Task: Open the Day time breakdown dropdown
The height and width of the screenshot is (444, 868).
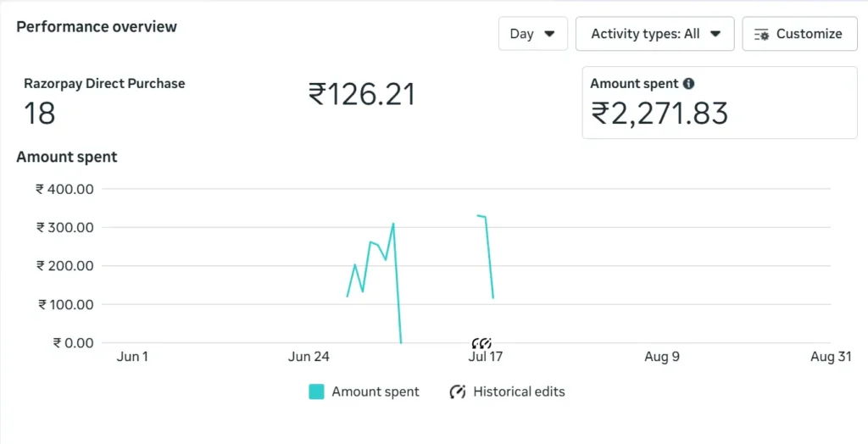Action: point(532,34)
